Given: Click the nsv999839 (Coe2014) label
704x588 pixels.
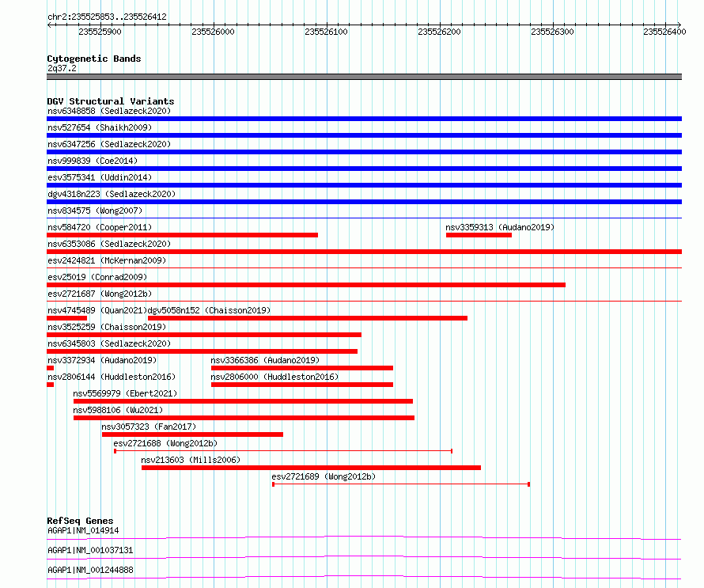Looking at the screenshot, I should (93, 161).
